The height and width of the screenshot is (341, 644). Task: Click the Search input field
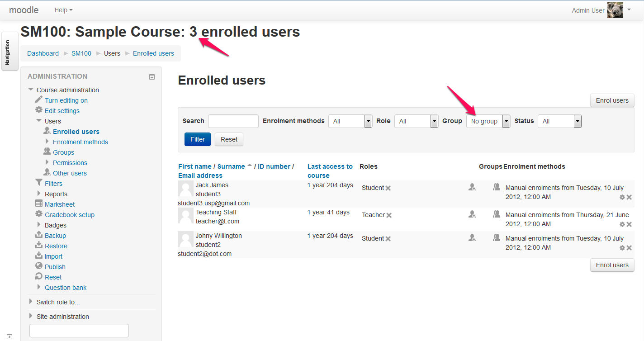click(233, 121)
